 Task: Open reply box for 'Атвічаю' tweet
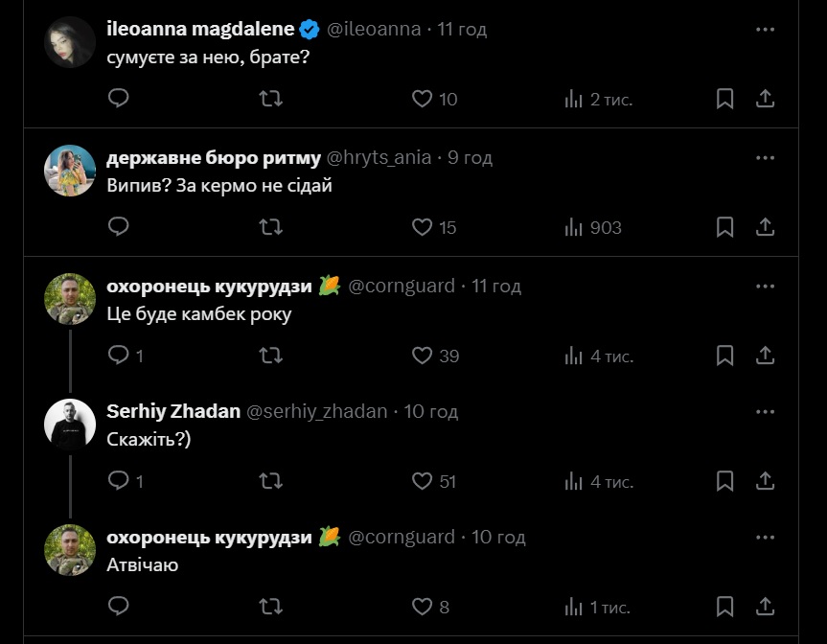[x=119, y=607]
